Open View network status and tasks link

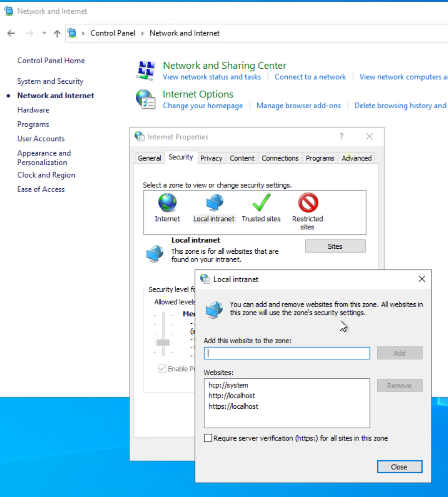212,77
